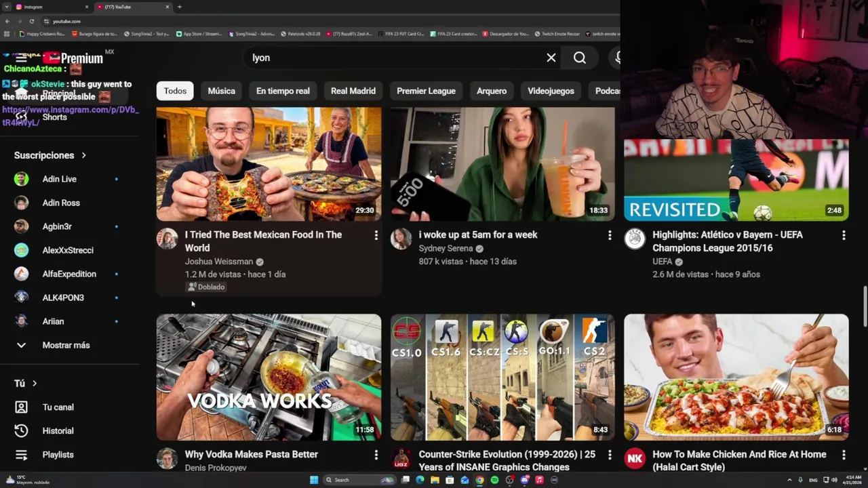
Task: Click Chrome icon in taskbar
Action: [479, 480]
